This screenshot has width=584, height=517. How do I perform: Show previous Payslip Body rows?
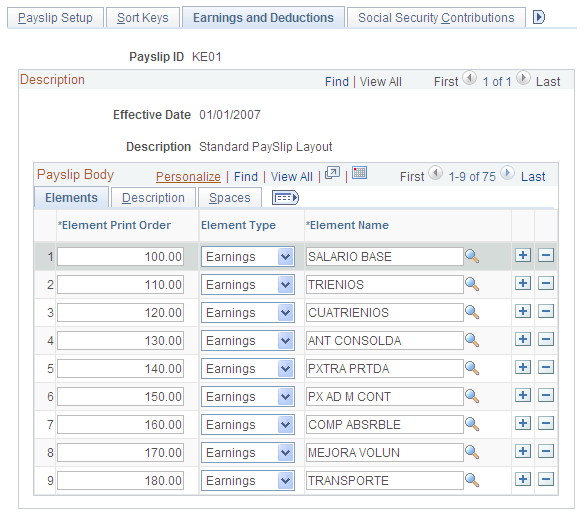tap(435, 173)
